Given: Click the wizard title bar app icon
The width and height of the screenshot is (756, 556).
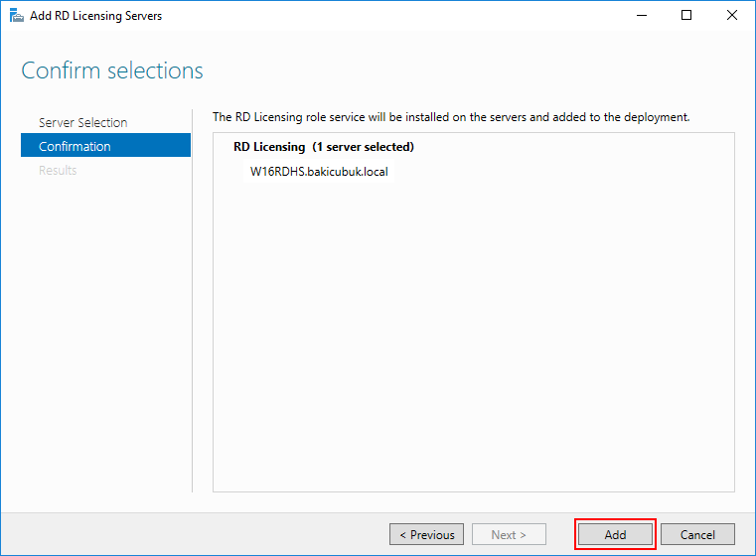Looking at the screenshot, I should click(17, 16).
